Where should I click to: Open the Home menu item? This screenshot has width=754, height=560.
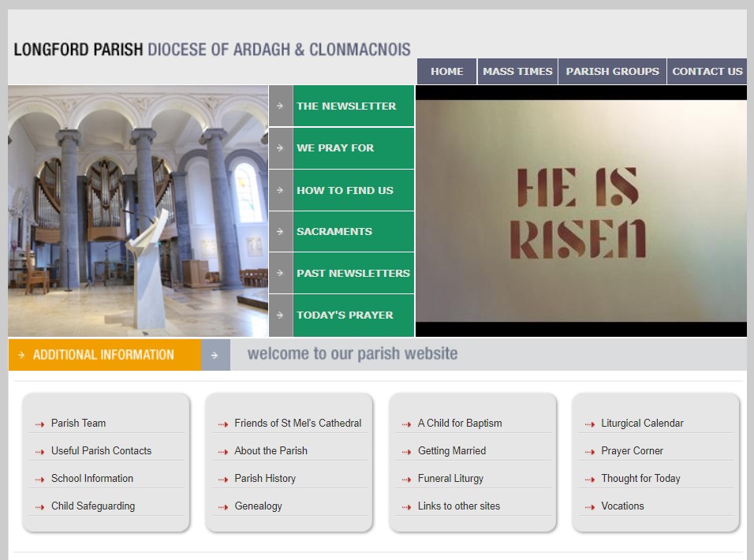coord(446,71)
